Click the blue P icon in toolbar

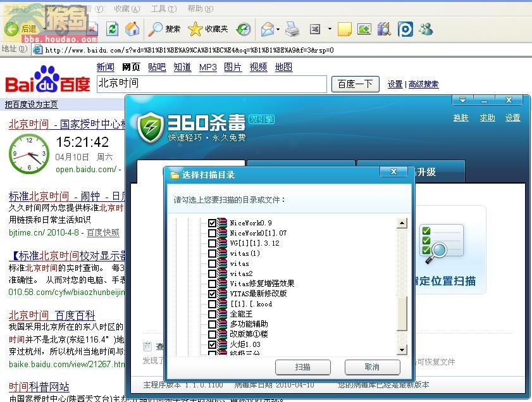tap(405, 29)
